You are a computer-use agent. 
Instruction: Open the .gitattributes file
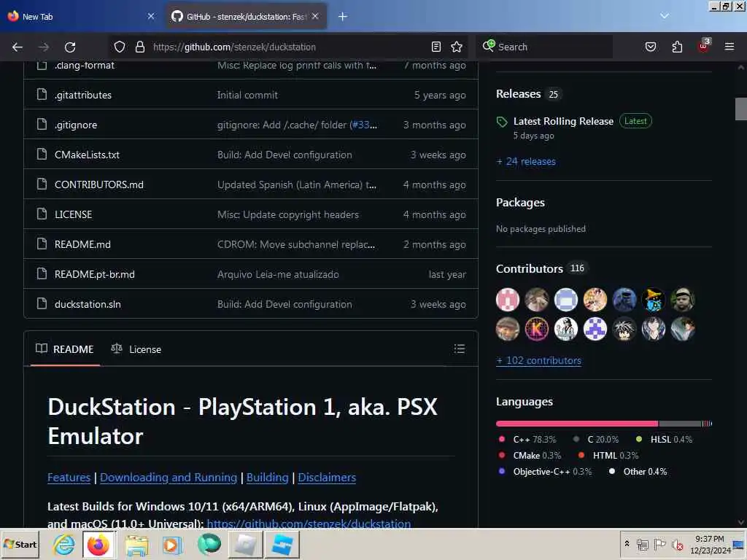coord(83,96)
